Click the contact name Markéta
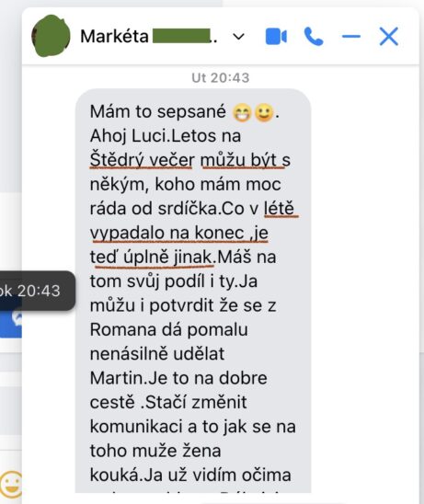The height and width of the screenshot is (504, 424). [x=114, y=36]
